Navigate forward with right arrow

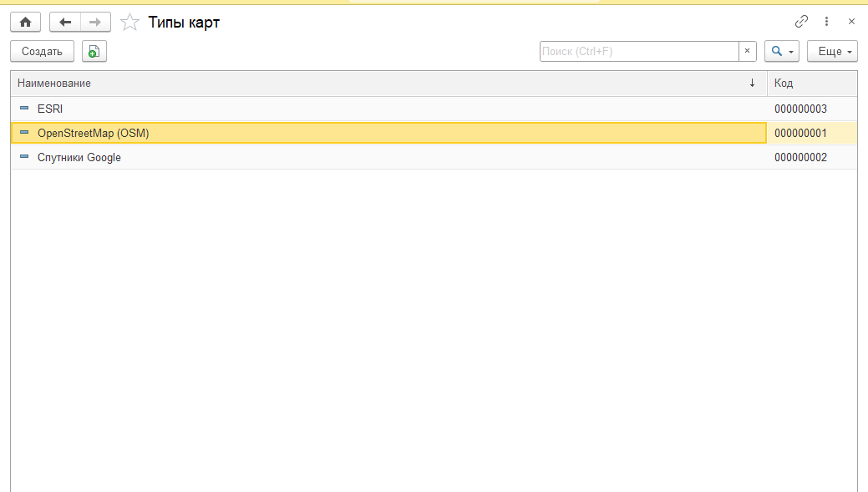[95, 23]
